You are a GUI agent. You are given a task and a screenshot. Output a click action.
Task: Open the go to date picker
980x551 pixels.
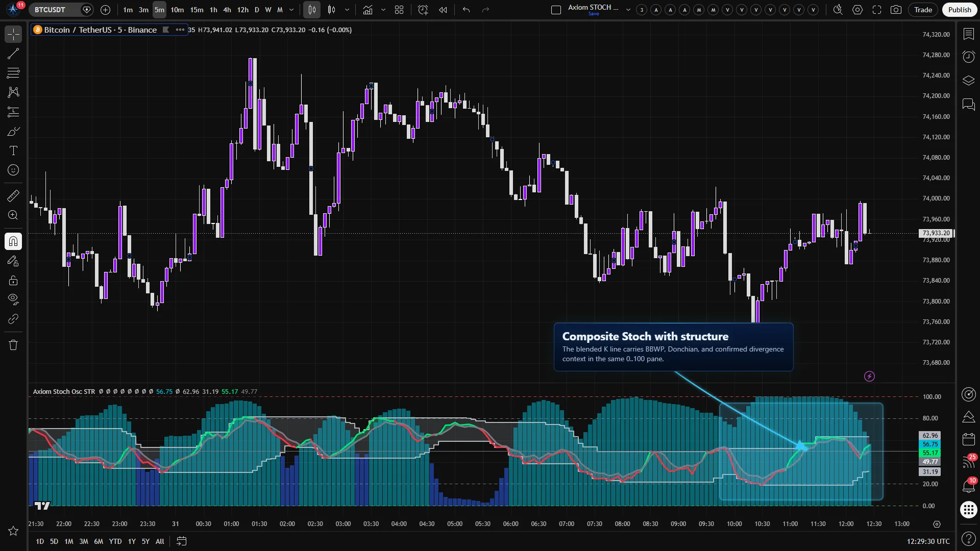181,541
